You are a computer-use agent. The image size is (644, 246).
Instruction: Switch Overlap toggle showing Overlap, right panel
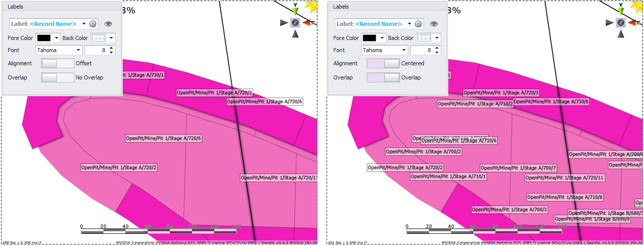383,77
